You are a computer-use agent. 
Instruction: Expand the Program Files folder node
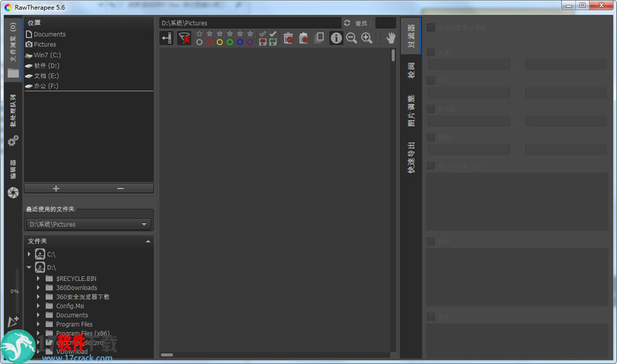point(38,324)
